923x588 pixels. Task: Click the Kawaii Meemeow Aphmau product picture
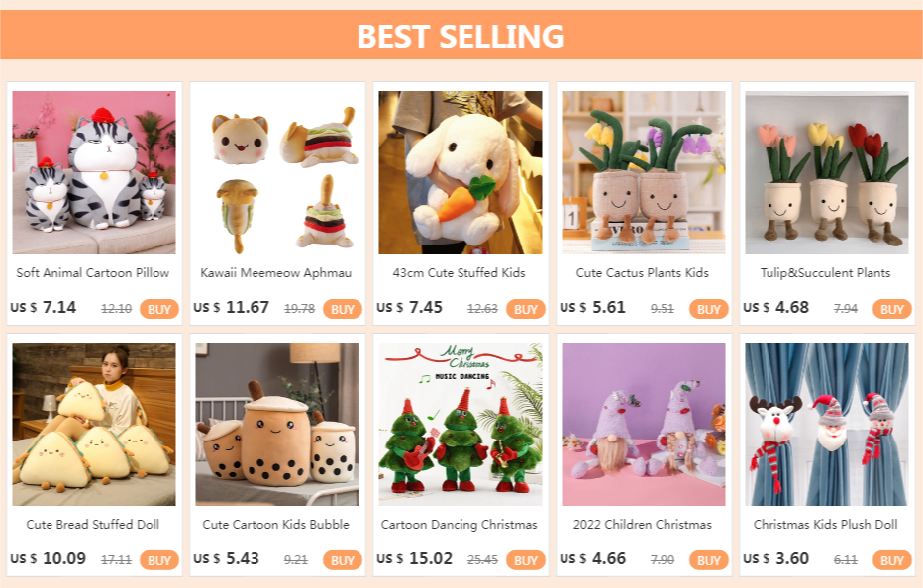(277, 172)
